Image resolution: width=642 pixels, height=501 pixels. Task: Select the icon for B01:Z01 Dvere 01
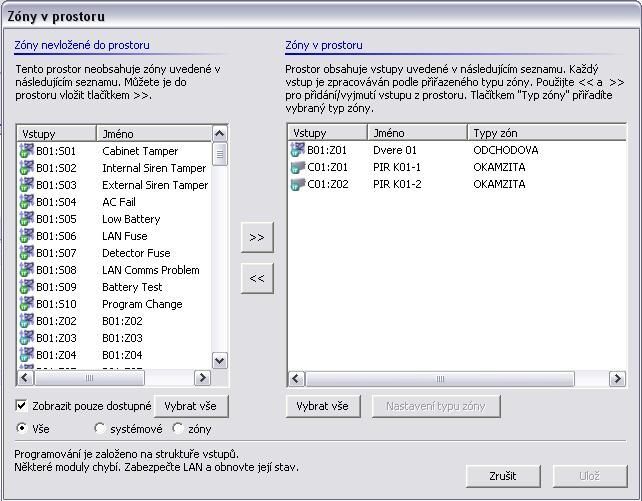pyautogui.click(x=297, y=150)
